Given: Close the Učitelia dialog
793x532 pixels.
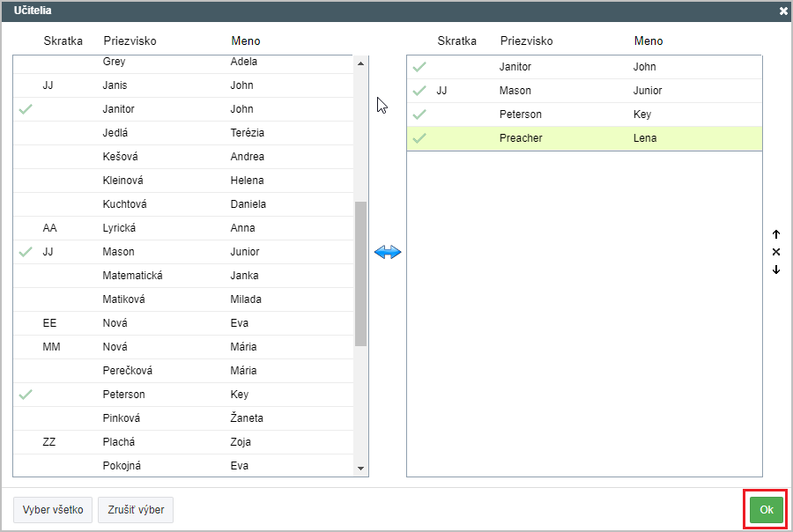Looking at the screenshot, I should pos(783,11).
